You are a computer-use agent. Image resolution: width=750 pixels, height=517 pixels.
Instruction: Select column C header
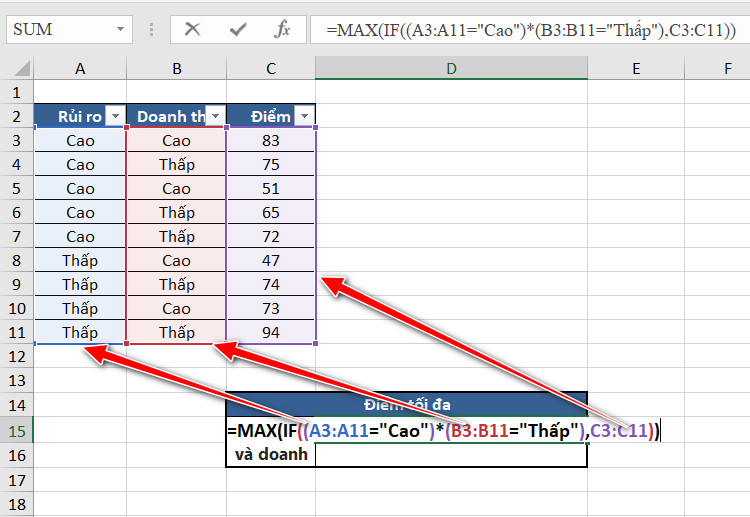(x=271, y=68)
